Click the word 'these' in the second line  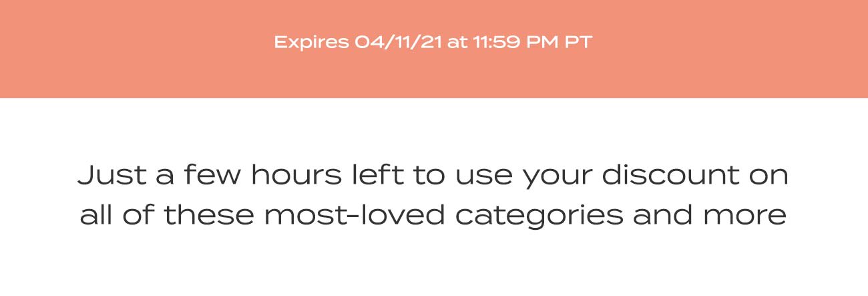coord(210,215)
